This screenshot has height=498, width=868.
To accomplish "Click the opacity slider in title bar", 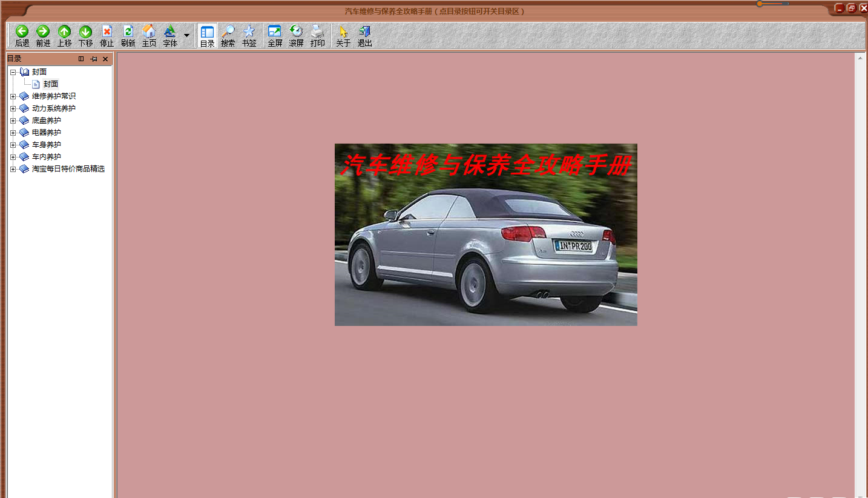I will pos(773,4).
